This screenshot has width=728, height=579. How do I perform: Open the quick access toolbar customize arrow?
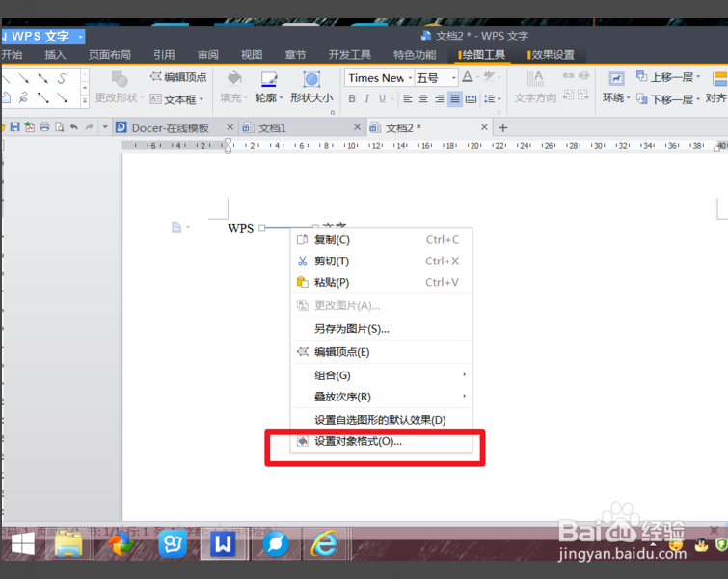pyautogui.click(x=105, y=126)
